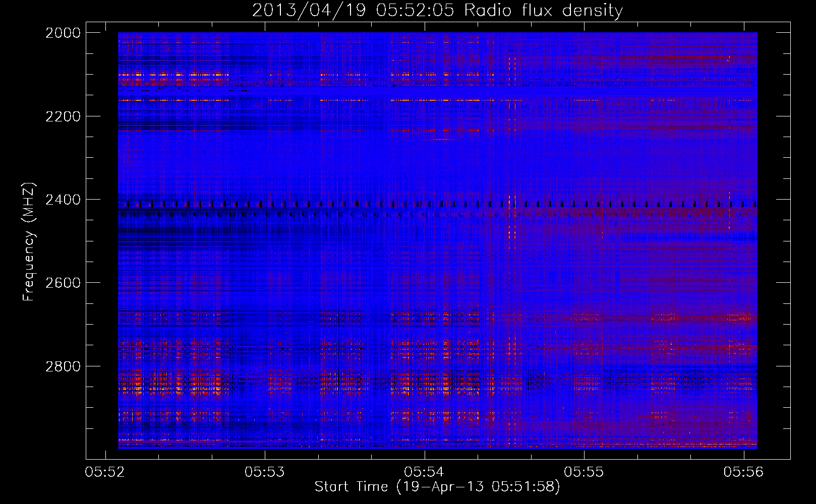Click the 05:55 time axis label
The width and height of the screenshot is (816, 504).
click(x=584, y=472)
